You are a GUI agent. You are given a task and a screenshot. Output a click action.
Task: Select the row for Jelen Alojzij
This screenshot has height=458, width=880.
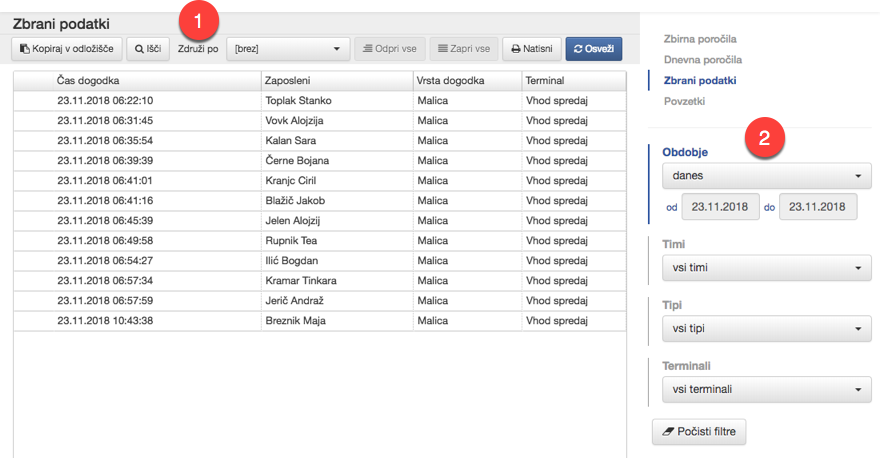pos(320,221)
